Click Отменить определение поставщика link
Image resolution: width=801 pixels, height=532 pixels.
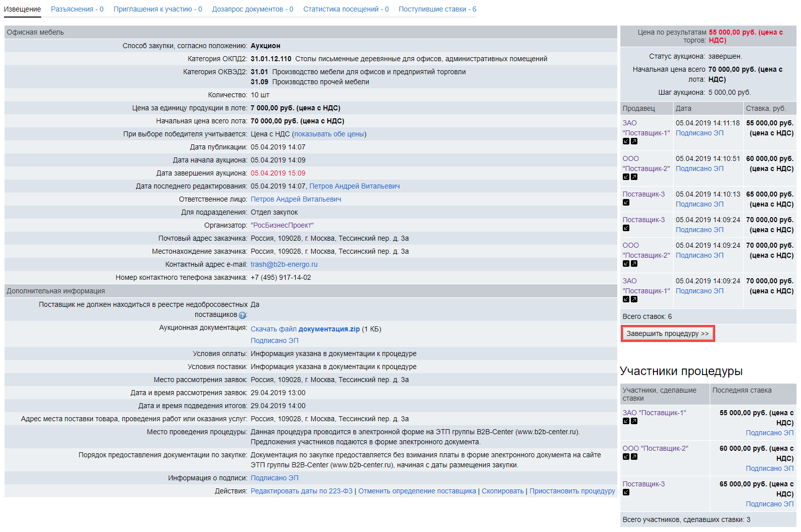pyautogui.click(x=417, y=491)
